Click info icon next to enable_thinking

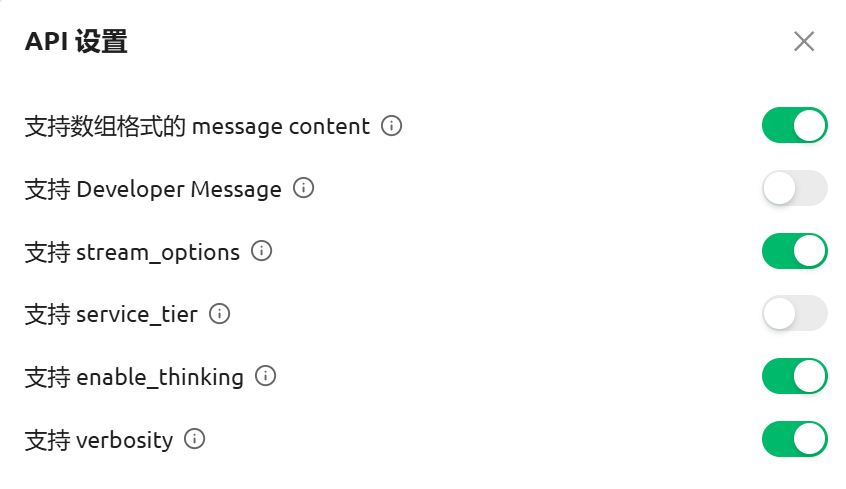(x=265, y=376)
